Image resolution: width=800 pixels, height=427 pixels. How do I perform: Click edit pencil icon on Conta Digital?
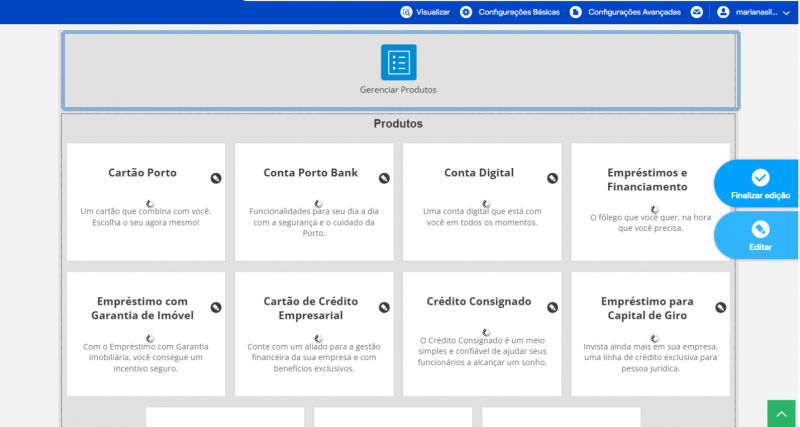click(x=553, y=178)
